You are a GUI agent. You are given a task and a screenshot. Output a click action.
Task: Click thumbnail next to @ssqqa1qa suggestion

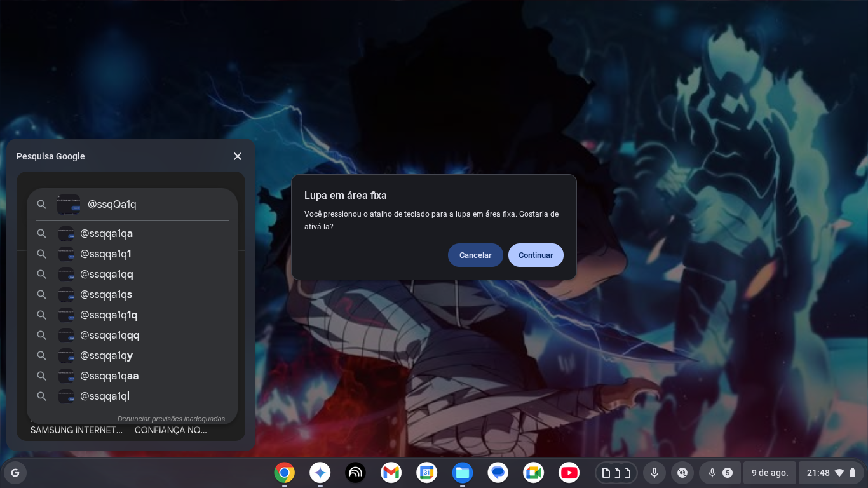tap(66, 233)
